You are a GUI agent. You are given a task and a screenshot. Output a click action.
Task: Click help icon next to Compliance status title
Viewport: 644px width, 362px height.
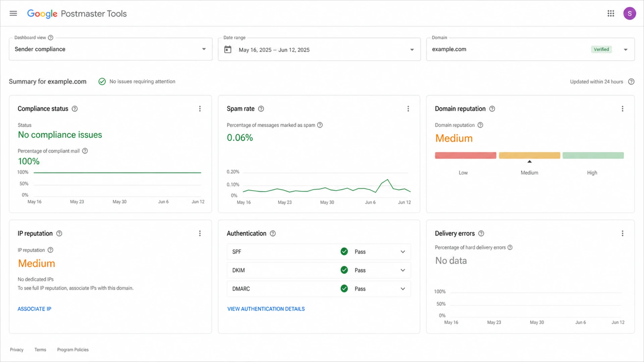point(75,109)
